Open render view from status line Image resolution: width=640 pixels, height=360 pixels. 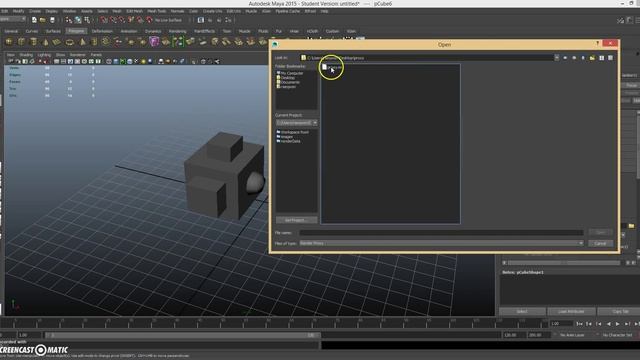click(x=200, y=20)
